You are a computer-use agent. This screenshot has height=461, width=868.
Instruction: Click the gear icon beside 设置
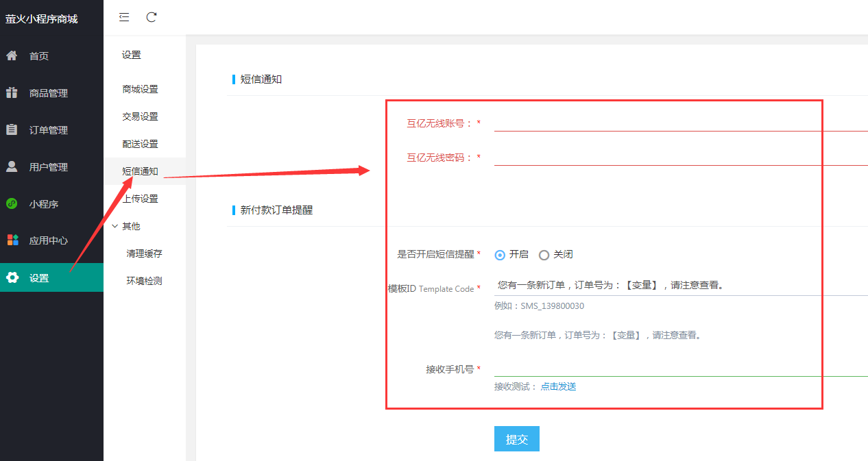pyautogui.click(x=12, y=277)
